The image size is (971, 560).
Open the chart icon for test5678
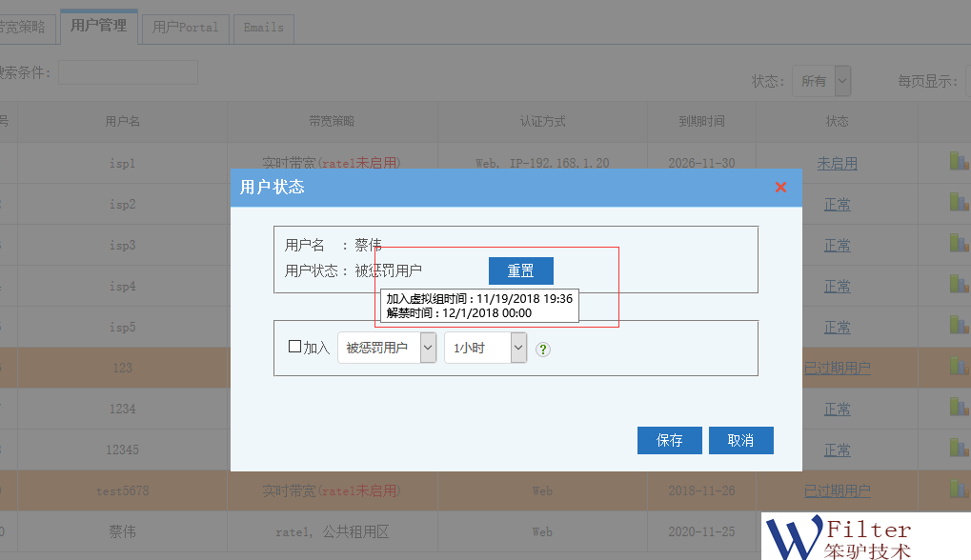[x=959, y=490]
